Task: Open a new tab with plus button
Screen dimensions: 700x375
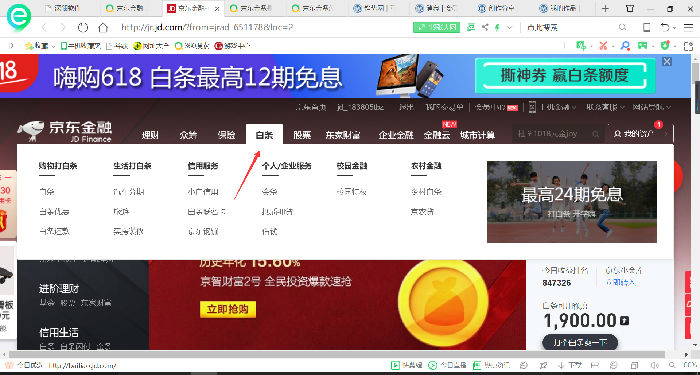Action: 605,8
